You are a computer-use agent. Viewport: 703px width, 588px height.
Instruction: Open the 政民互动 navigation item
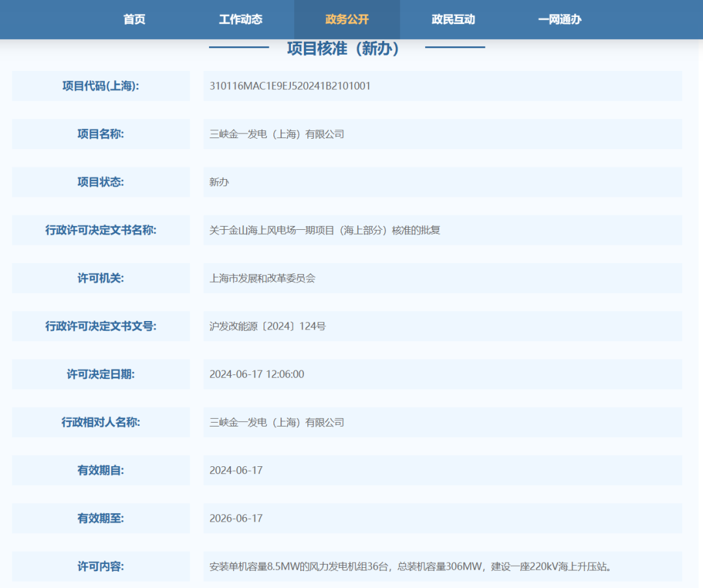tap(453, 20)
